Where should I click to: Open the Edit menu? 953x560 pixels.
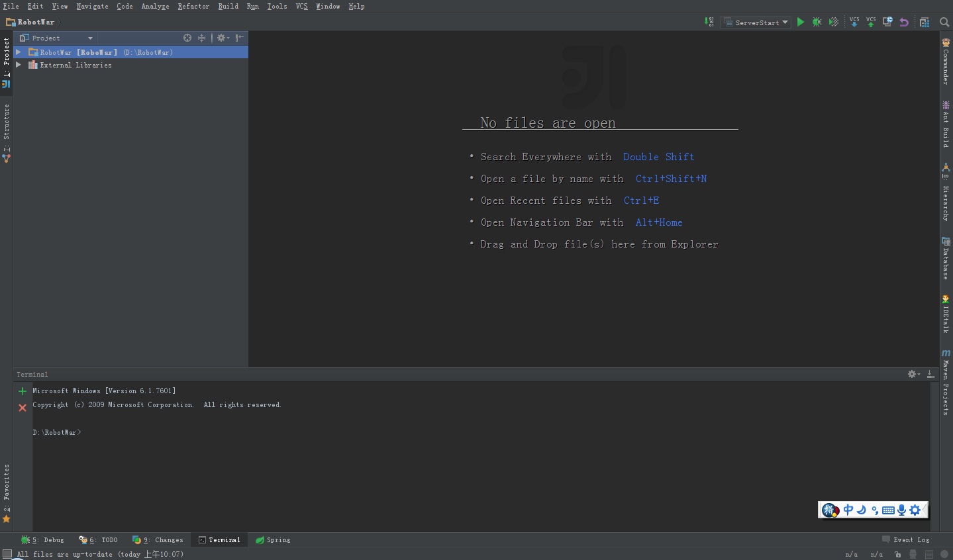(35, 6)
